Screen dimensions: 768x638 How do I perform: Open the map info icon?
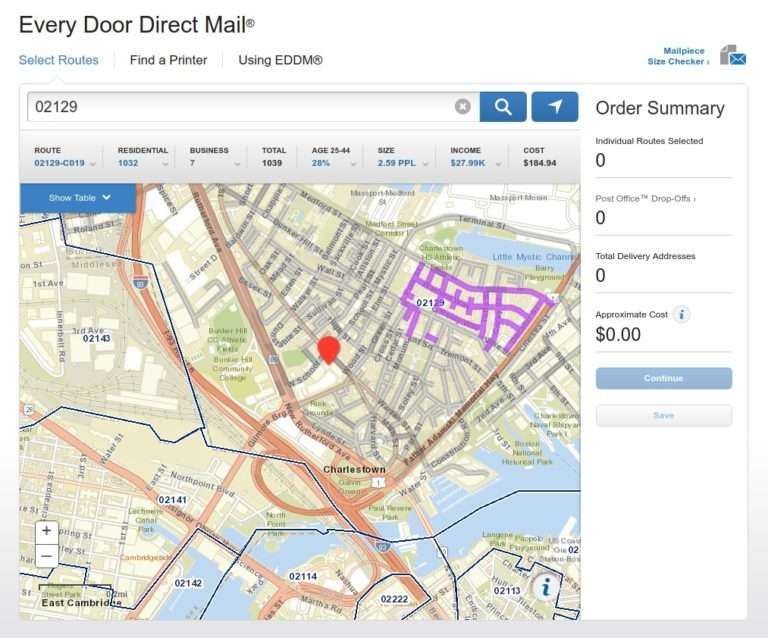pyautogui.click(x=545, y=587)
